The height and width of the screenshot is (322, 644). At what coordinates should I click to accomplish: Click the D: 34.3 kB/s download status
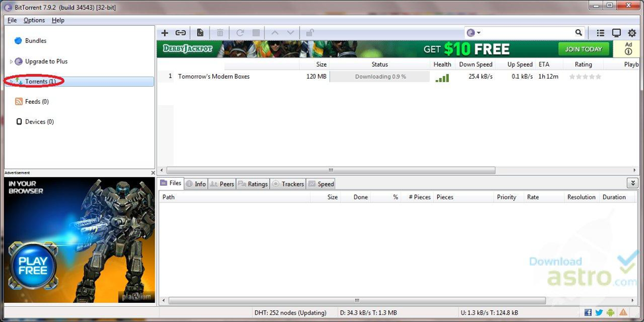point(368,313)
